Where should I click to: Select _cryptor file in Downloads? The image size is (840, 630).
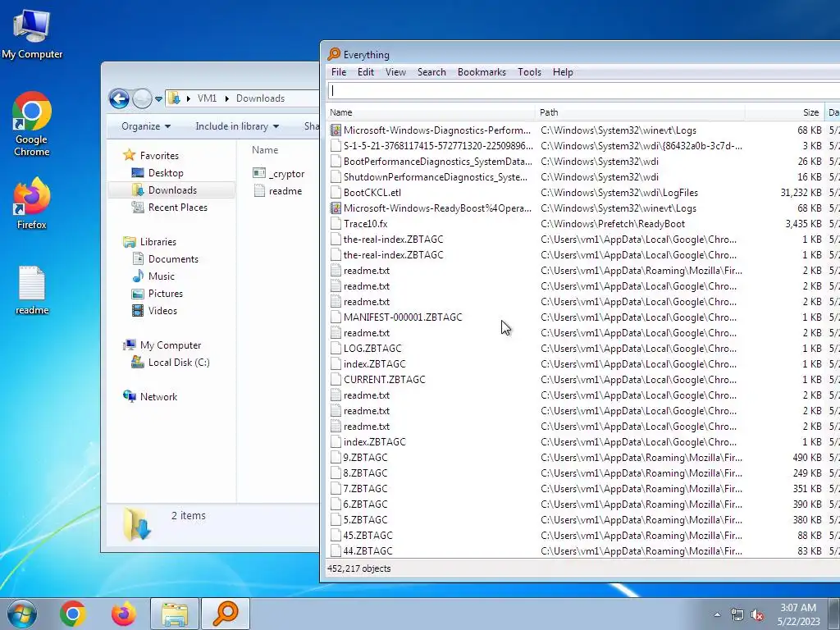click(279, 174)
